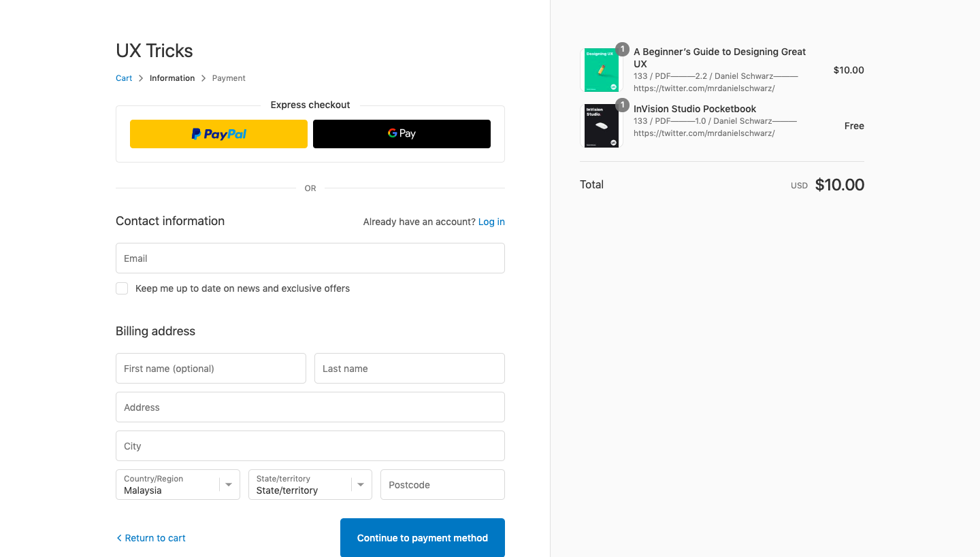Viewport: 980px width, 557px height.
Task: Click title 'A Beginner's Guide to Designing Great UX'
Action: 719,58
